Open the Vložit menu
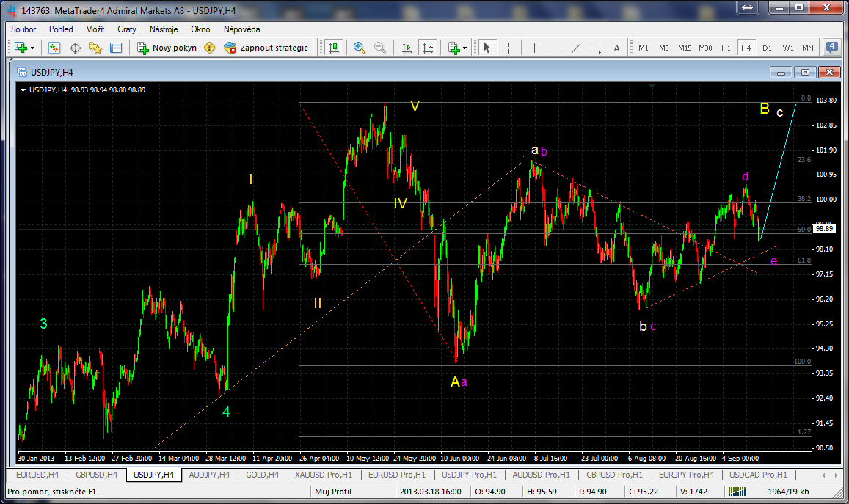 pyautogui.click(x=95, y=29)
